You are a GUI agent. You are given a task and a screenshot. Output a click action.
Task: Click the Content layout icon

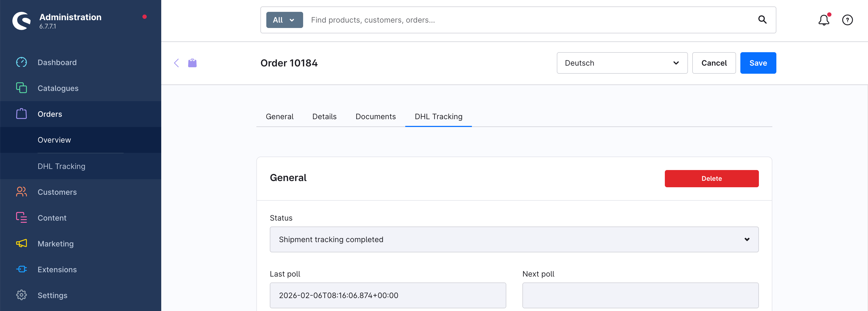pyautogui.click(x=21, y=218)
